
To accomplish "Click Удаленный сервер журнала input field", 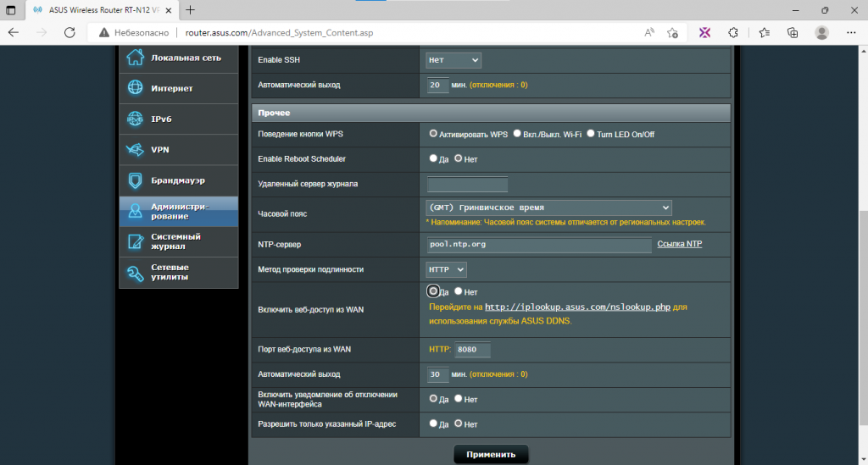I will coord(467,184).
